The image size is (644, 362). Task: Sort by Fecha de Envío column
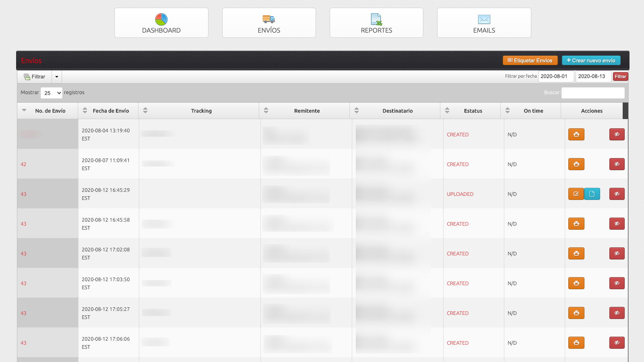click(108, 111)
